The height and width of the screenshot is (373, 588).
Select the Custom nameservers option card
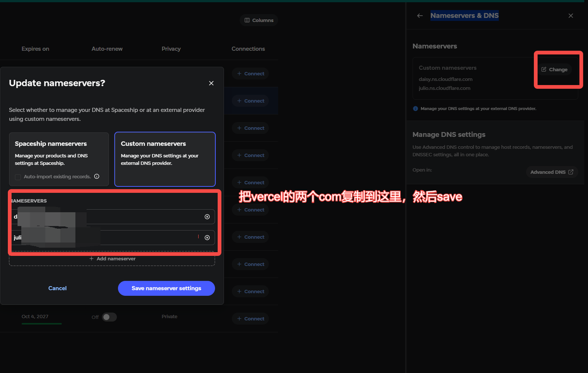click(165, 159)
